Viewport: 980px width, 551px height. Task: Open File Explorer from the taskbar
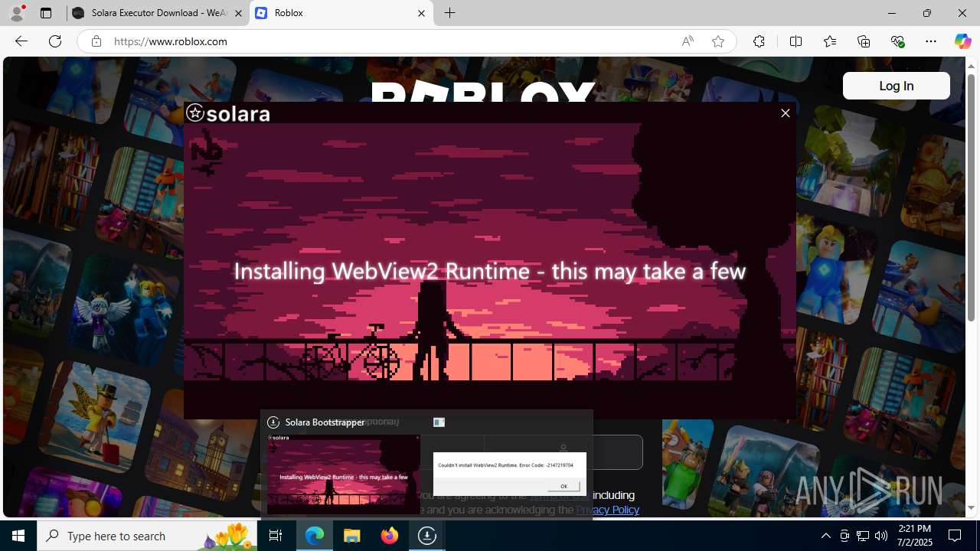tap(352, 536)
